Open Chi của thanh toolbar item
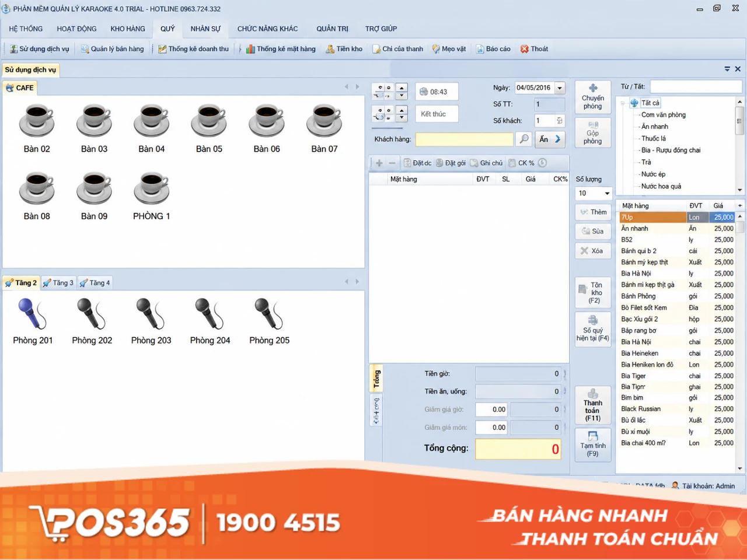 pyautogui.click(x=397, y=49)
